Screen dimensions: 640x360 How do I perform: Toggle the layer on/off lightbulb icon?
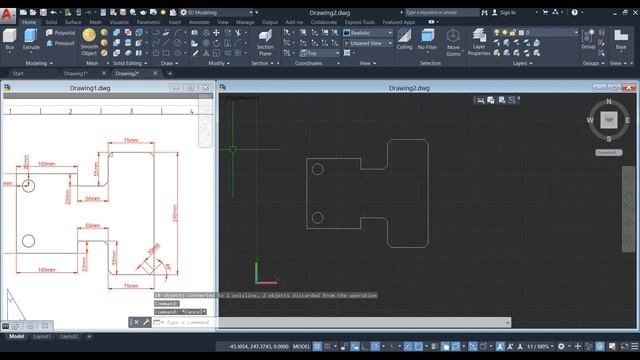(x=496, y=32)
